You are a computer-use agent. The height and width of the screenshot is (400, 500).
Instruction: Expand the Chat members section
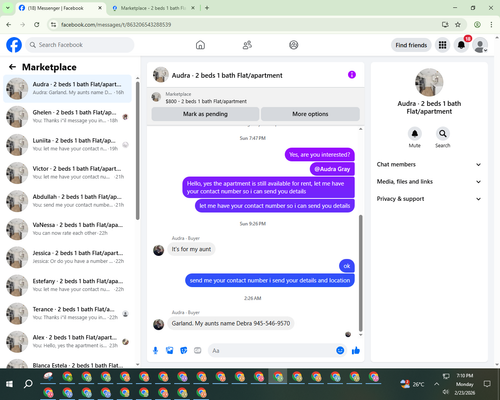click(x=429, y=164)
